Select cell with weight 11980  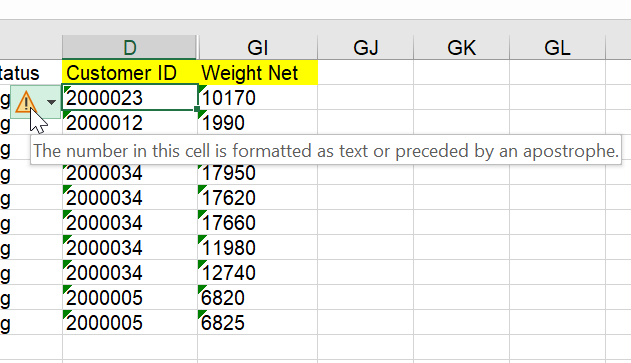258,247
